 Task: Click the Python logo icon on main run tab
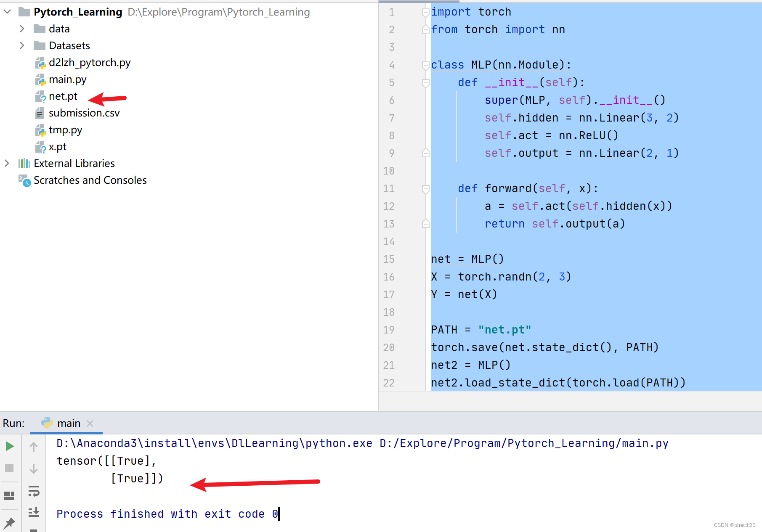(47, 423)
